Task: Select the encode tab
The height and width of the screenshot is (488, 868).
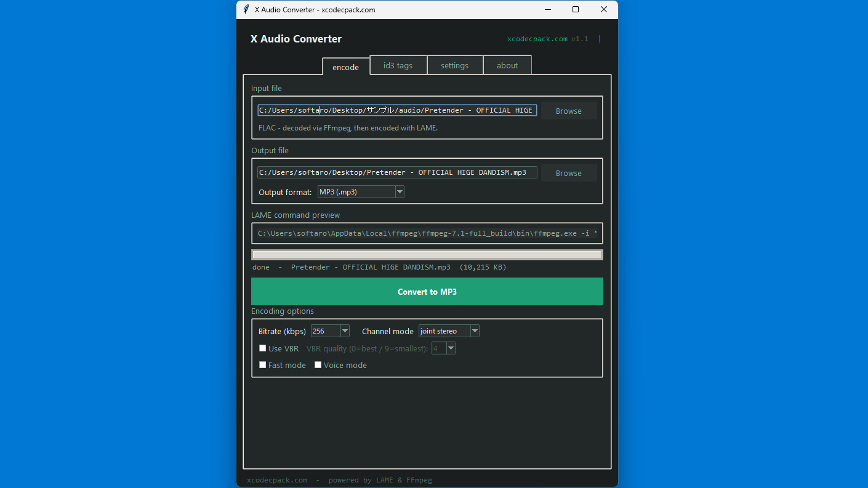Action: [345, 66]
